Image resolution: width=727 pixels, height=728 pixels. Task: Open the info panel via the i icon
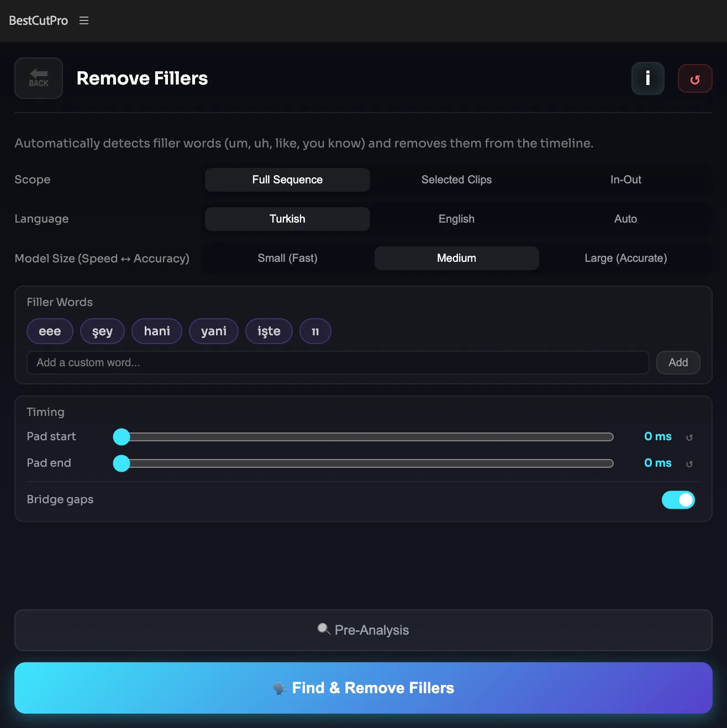[x=647, y=78]
